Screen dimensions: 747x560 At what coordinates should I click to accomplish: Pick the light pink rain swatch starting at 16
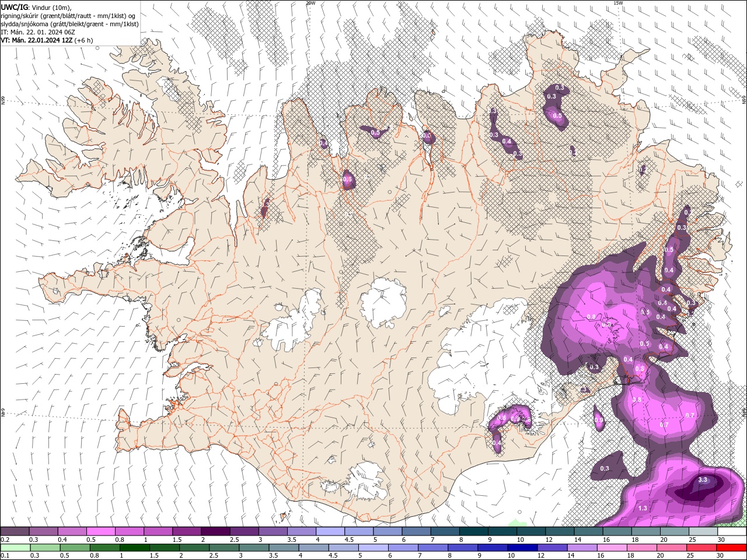[x=612, y=547]
